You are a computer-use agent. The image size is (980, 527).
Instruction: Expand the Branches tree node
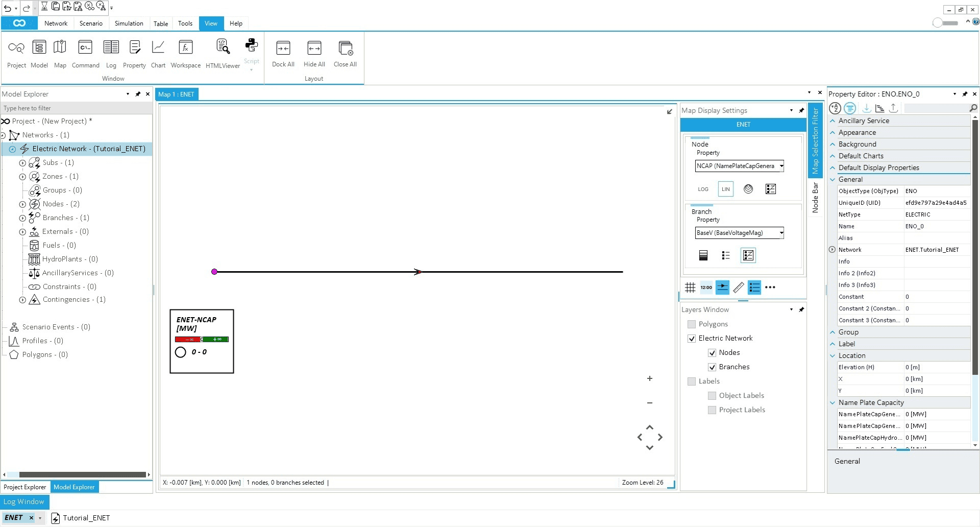click(22, 218)
